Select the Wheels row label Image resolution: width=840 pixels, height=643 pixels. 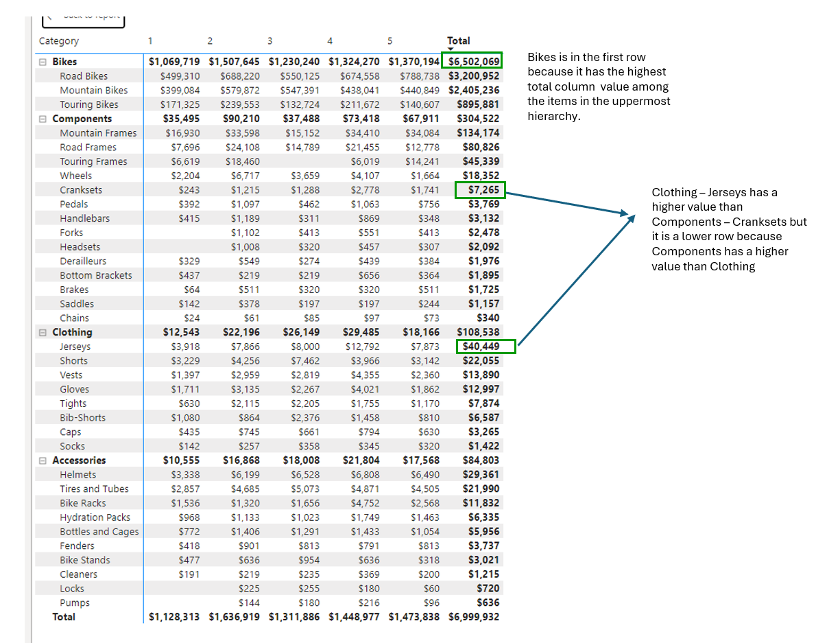click(x=75, y=176)
